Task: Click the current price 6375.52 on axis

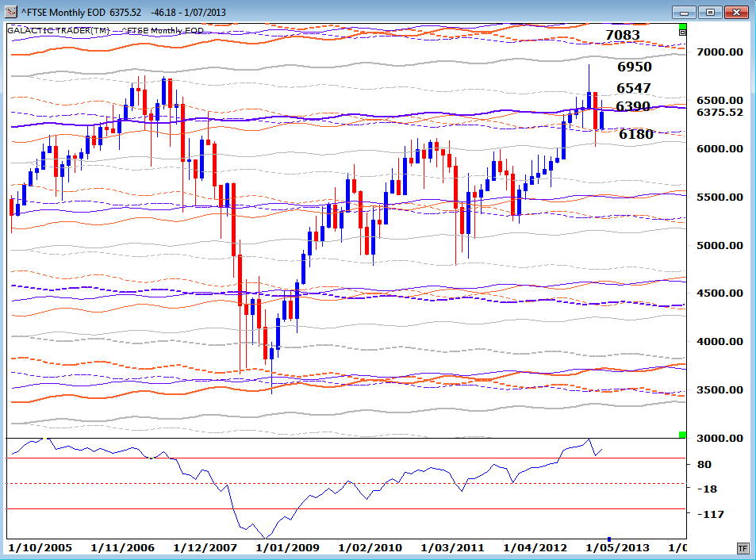Action: pyautogui.click(x=720, y=113)
